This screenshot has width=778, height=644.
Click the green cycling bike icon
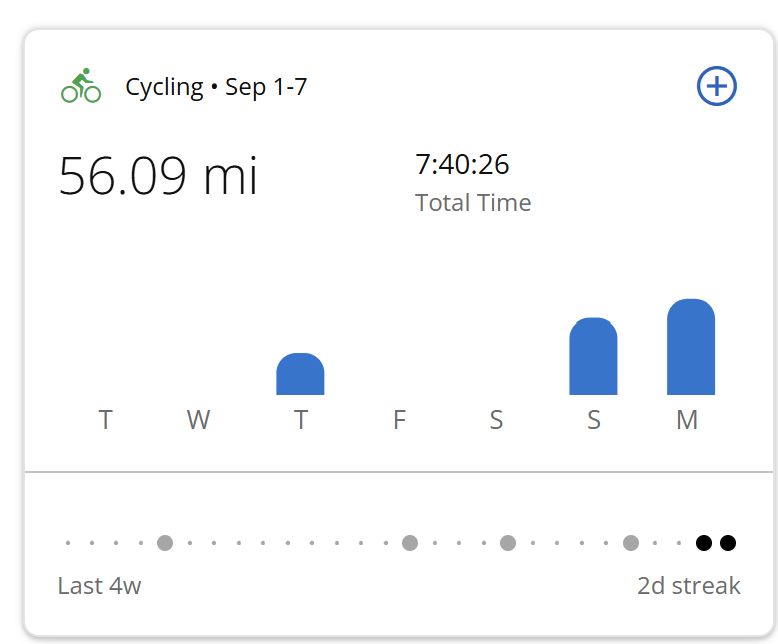point(81,86)
